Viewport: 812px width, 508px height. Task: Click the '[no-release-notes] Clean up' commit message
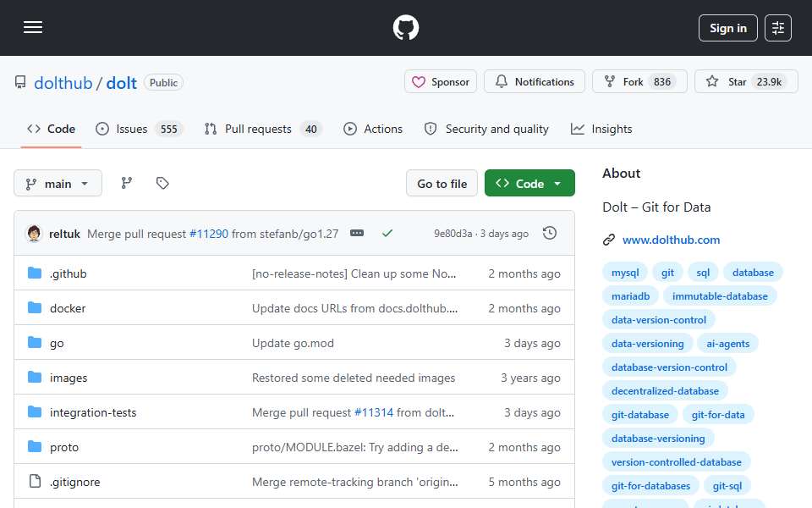(354, 273)
